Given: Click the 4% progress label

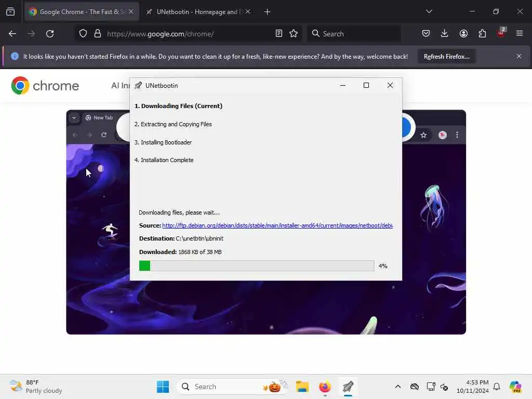Looking at the screenshot, I should pyautogui.click(x=383, y=266).
